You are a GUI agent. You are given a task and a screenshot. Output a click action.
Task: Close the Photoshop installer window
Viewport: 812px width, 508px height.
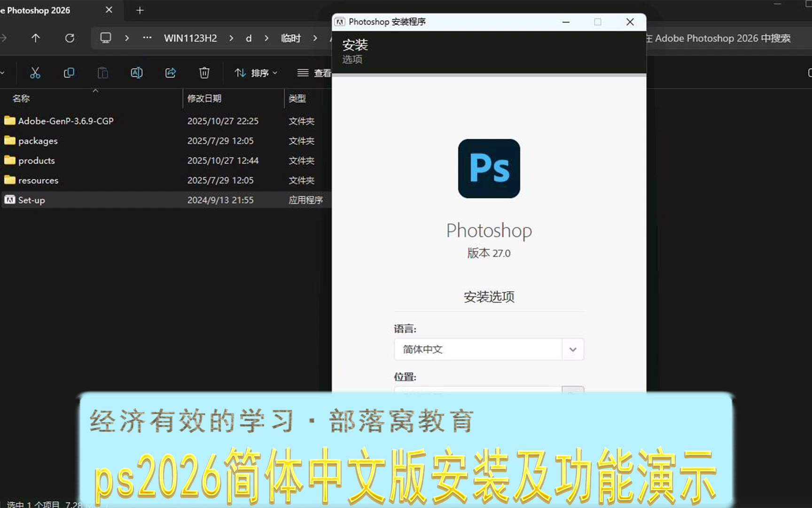[x=630, y=22]
